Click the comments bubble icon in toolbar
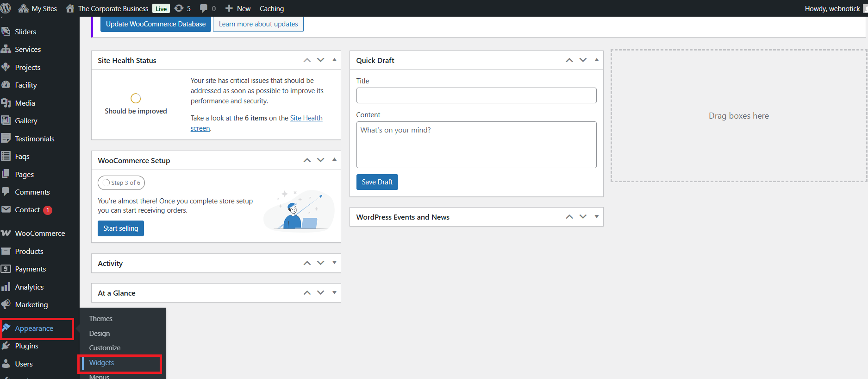 tap(207, 8)
